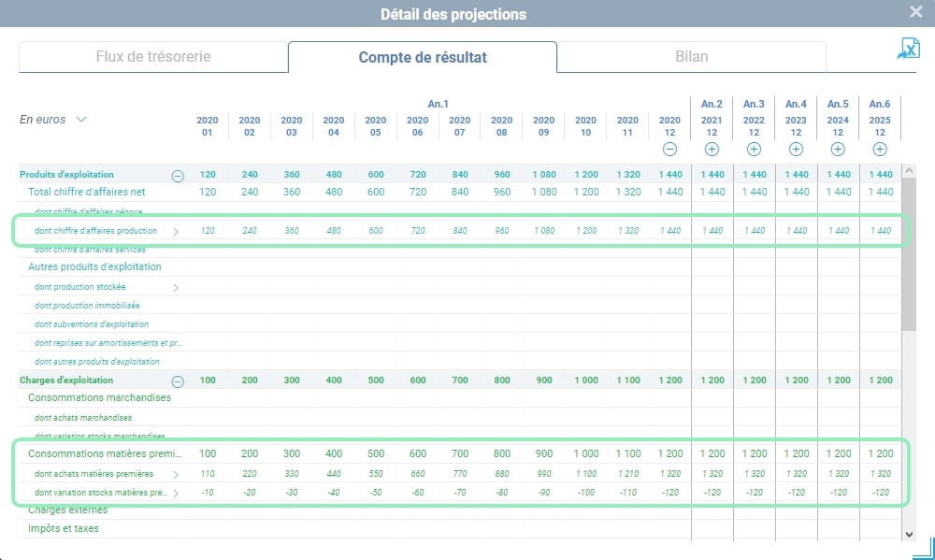Click the vertical scrollbar thumb
Screen dimensions: 935x560
tap(909, 253)
